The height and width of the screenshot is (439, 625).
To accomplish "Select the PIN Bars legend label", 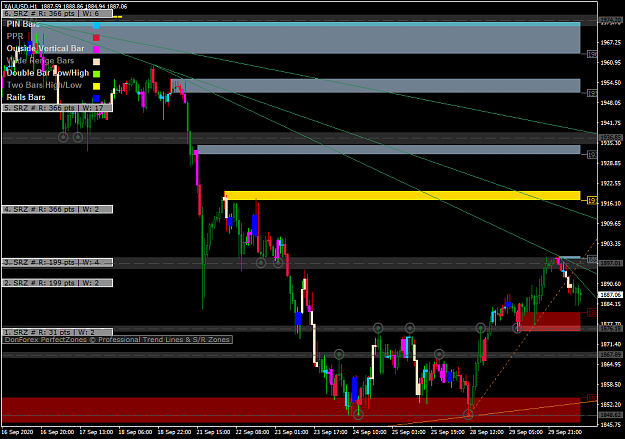I will [23, 24].
